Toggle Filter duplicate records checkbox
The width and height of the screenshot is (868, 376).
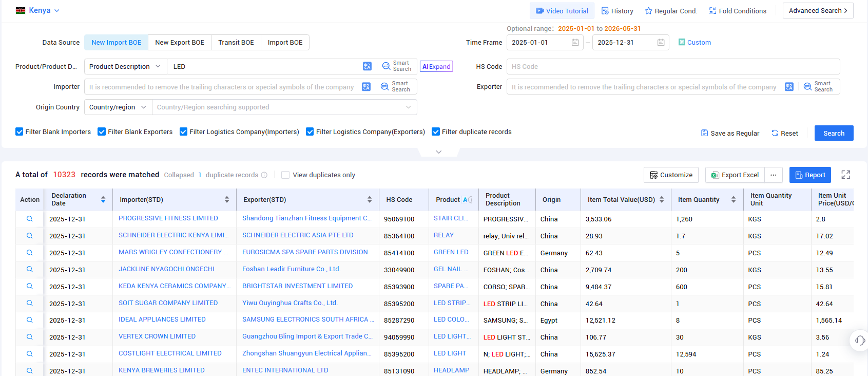[x=436, y=132]
